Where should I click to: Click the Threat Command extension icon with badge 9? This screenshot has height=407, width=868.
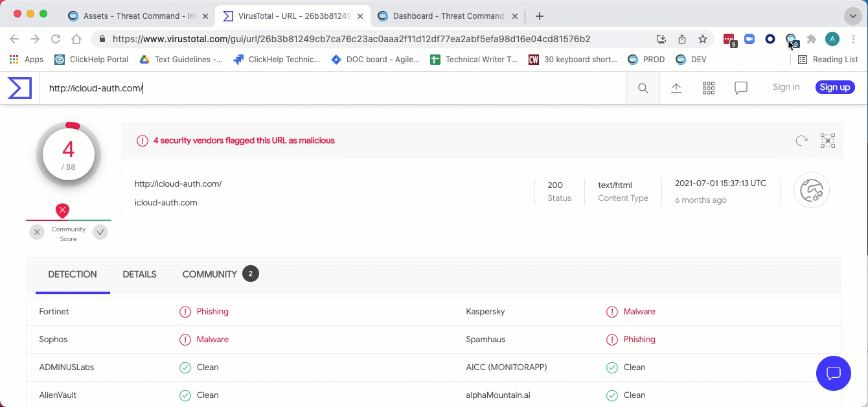pyautogui.click(x=791, y=40)
